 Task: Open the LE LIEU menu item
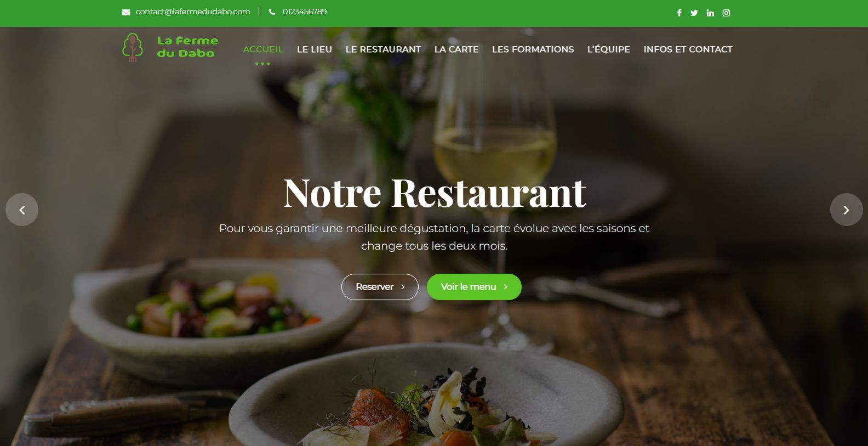pyautogui.click(x=315, y=49)
